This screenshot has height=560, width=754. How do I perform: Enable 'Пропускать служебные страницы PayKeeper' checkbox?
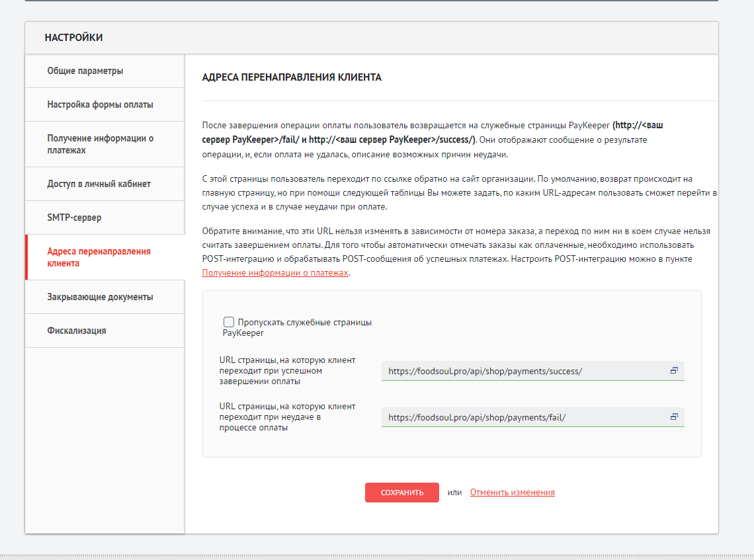[x=229, y=322]
